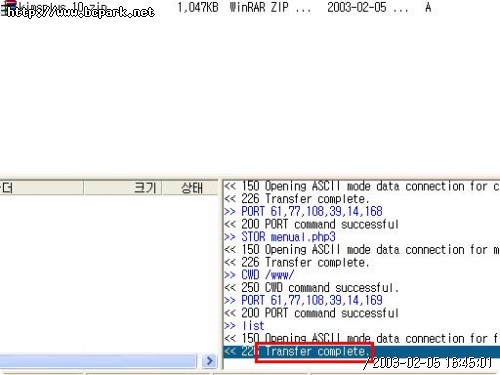Click the 1,047KB file size cell

(x=198, y=7)
